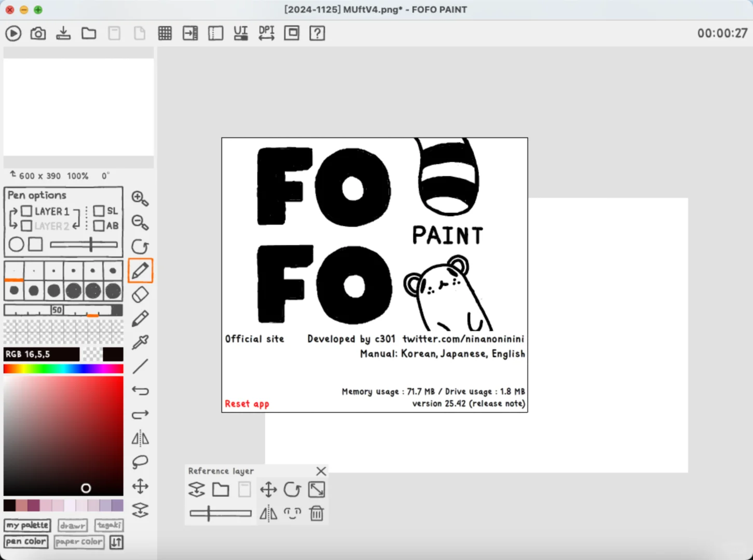Click the UI toggle icon
This screenshot has height=560, width=753.
(241, 34)
